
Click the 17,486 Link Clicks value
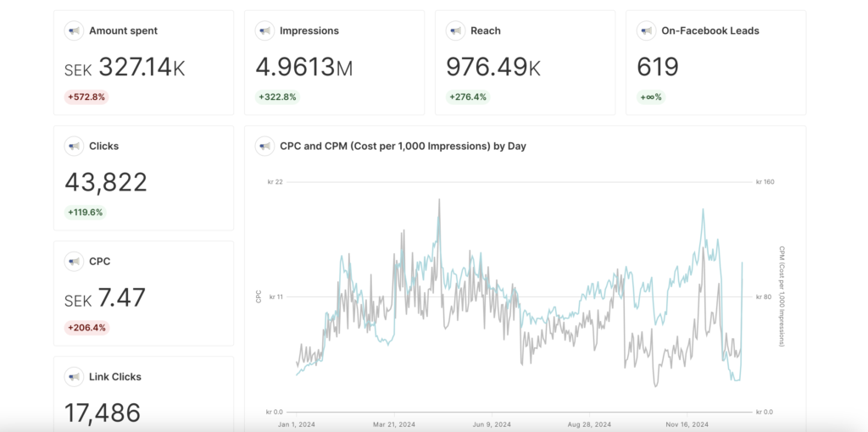coord(103,413)
